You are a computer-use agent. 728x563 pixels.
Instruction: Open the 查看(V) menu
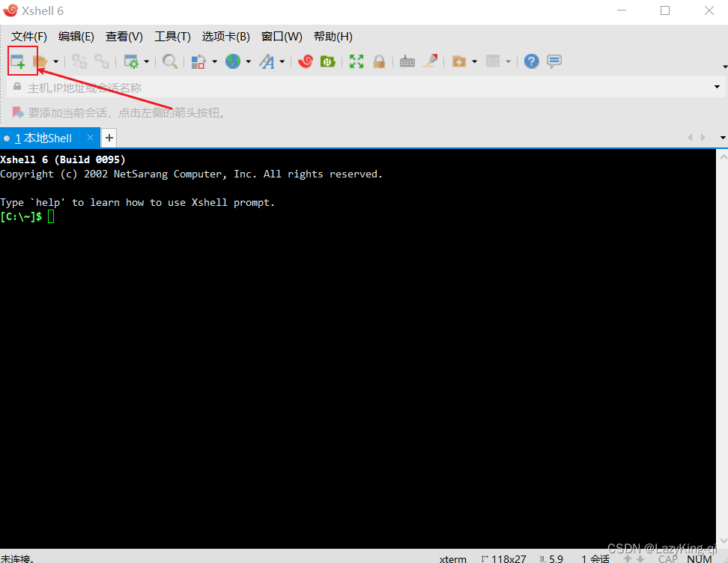click(124, 37)
